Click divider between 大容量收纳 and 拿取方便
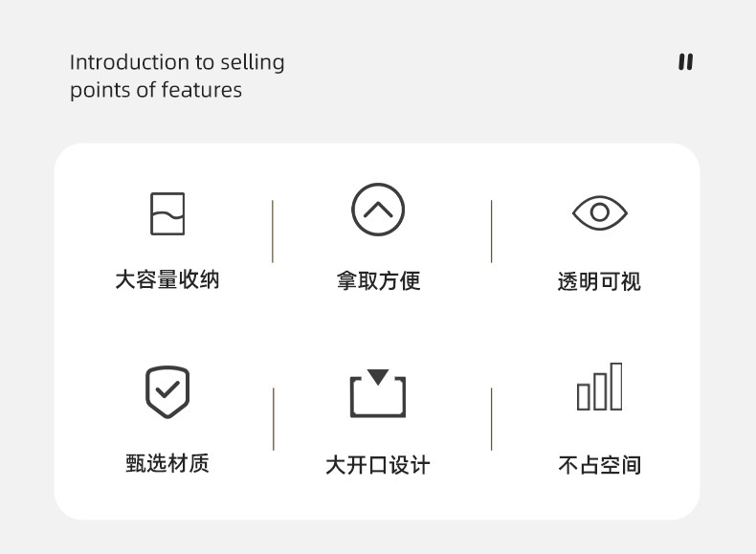 273,231
